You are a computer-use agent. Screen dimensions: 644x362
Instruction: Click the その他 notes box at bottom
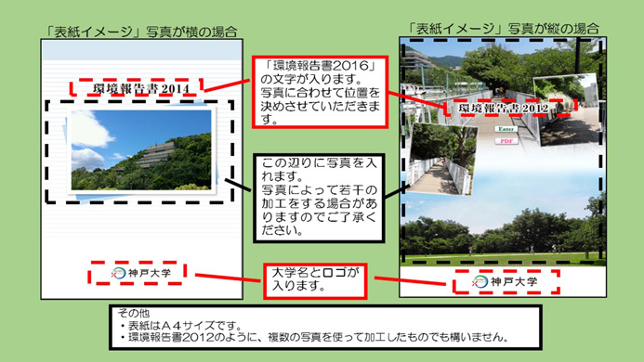click(x=325, y=327)
